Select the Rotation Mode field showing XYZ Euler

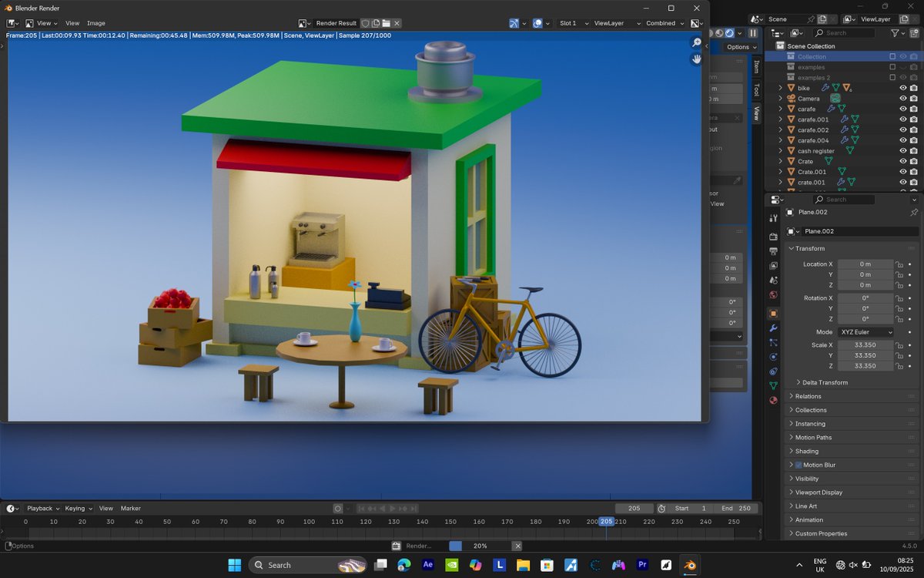point(866,331)
